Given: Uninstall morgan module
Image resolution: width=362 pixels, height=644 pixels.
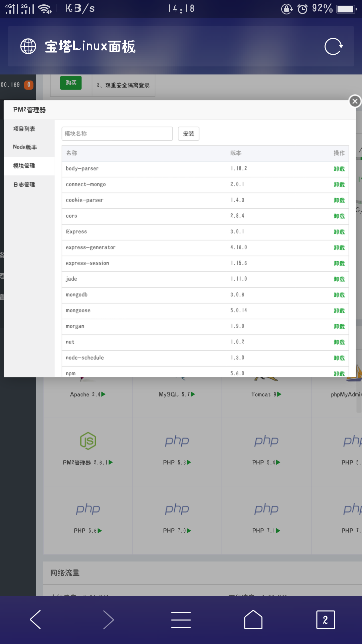Looking at the screenshot, I should [339, 326].
